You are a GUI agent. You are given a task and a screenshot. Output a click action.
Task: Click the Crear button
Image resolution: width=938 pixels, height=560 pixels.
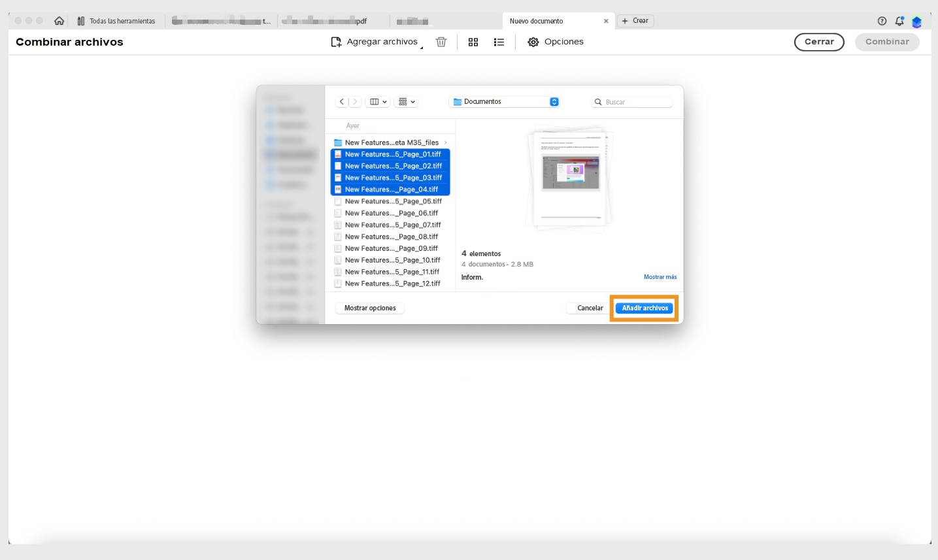(635, 21)
